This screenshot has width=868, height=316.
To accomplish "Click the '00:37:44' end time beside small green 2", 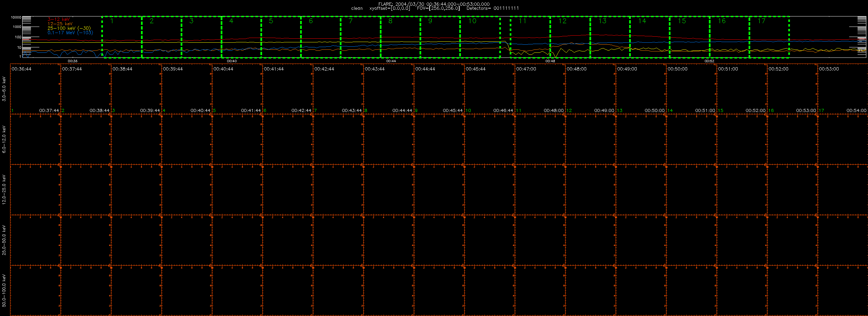I will click(49, 110).
